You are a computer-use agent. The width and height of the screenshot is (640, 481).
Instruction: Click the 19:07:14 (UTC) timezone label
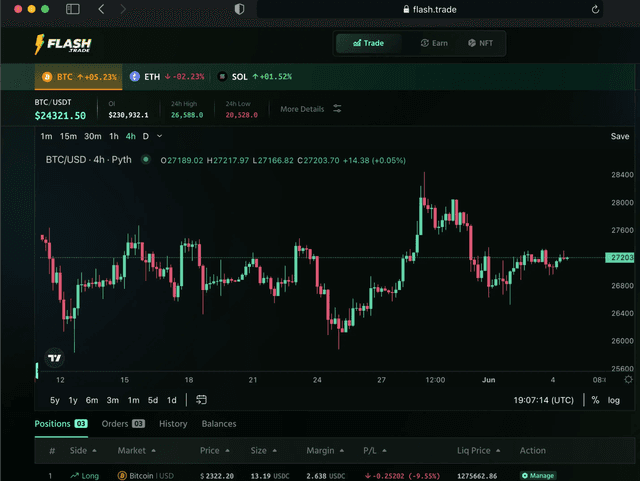coord(543,400)
